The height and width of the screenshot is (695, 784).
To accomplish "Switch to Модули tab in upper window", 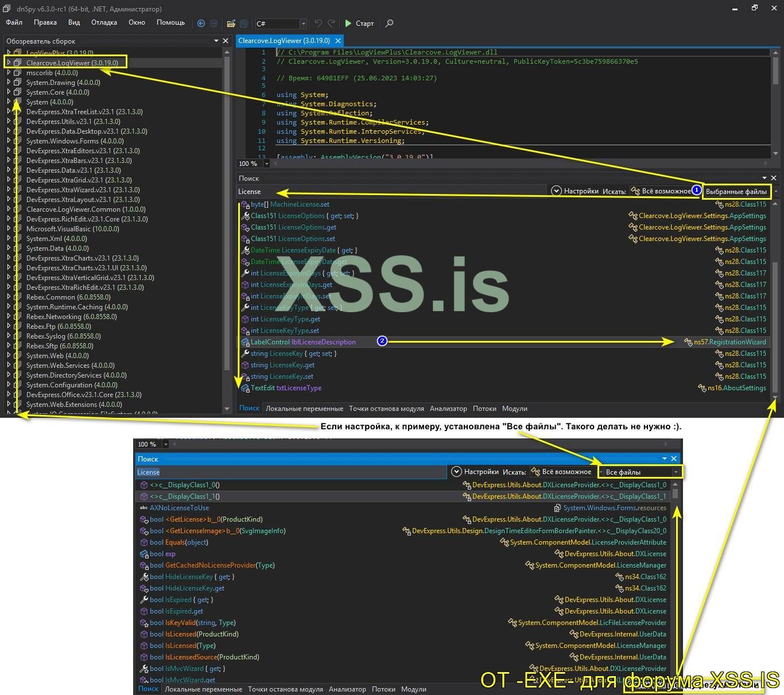I will tap(515, 409).
